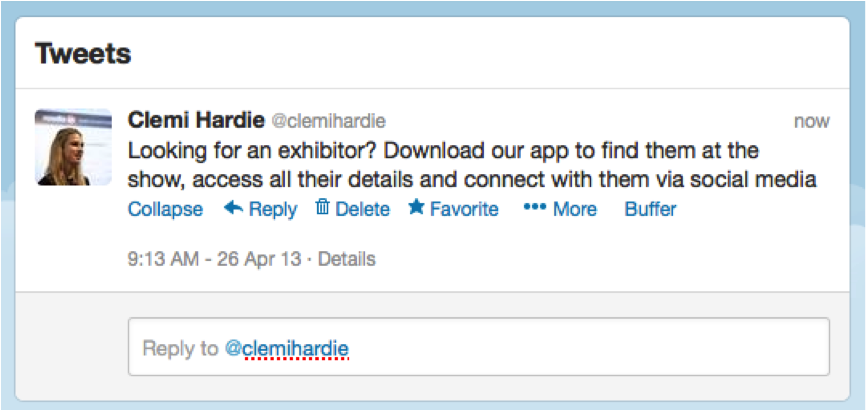This screenshot has height=411, width=867.
Task: Click the "now" relative timestamp
Action: (x=811, y=121)
